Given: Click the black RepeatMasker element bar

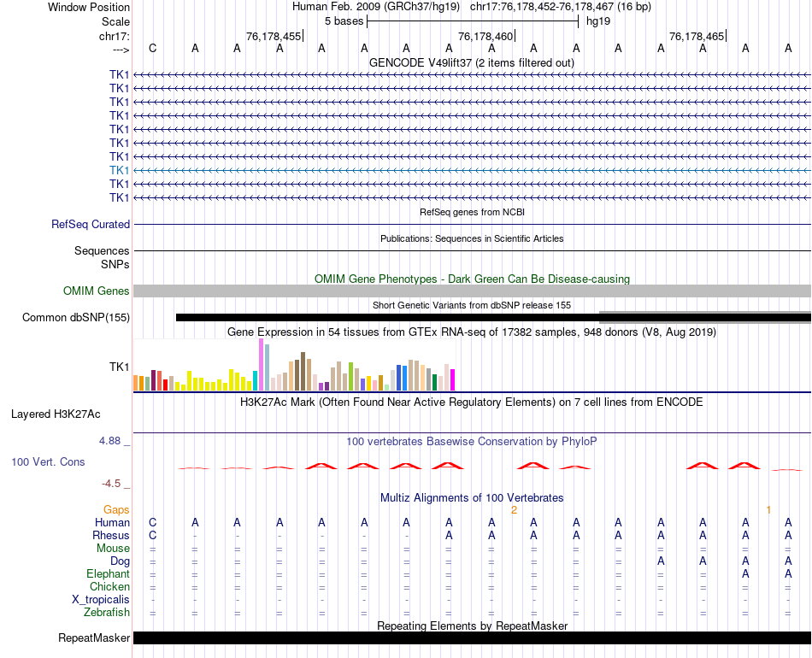Looking at the screenshot, I should coord(472,637).
